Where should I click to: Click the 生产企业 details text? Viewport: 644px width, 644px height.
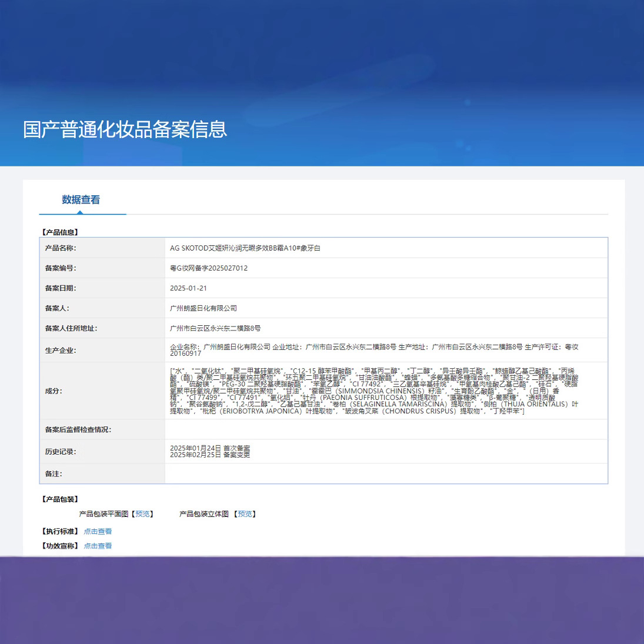(x=374, y=350)
